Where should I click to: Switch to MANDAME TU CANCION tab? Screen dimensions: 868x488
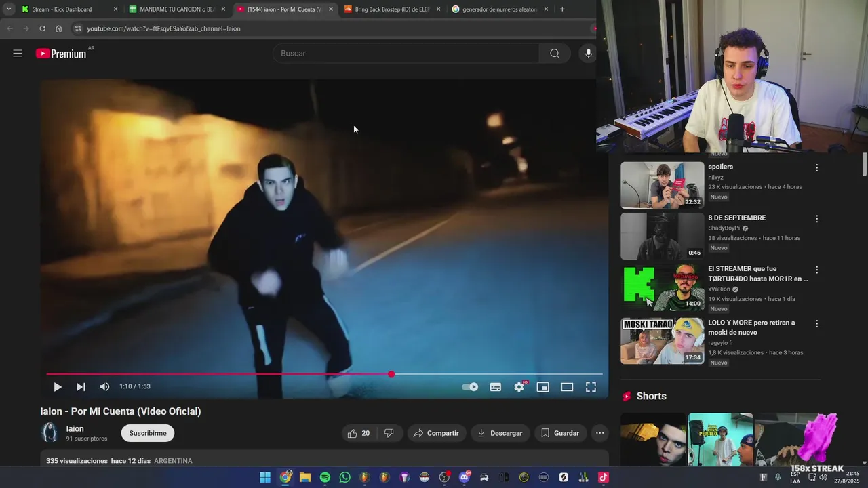(176, 9)
